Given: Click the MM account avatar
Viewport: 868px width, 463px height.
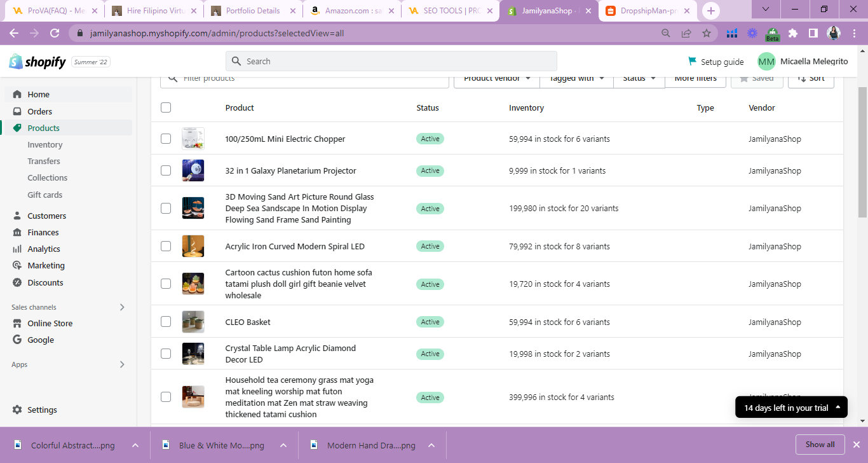Looking at the screenshot, I should [x=766, y=62].
